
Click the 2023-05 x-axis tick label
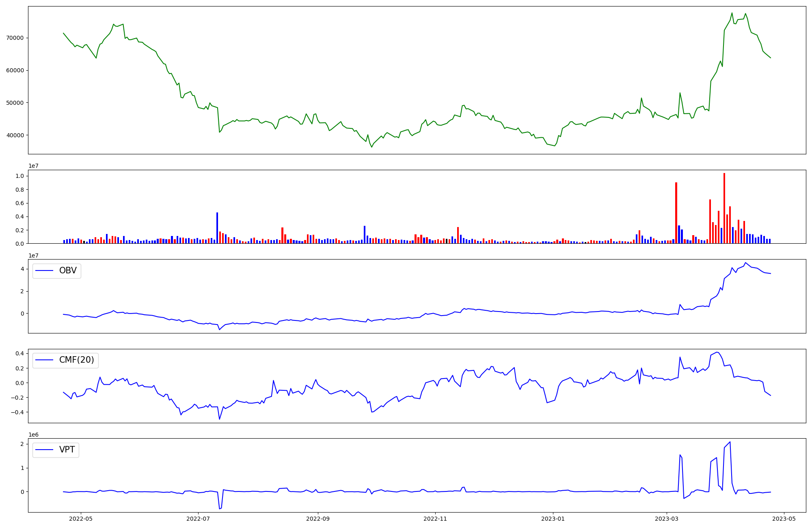(784, 518)
